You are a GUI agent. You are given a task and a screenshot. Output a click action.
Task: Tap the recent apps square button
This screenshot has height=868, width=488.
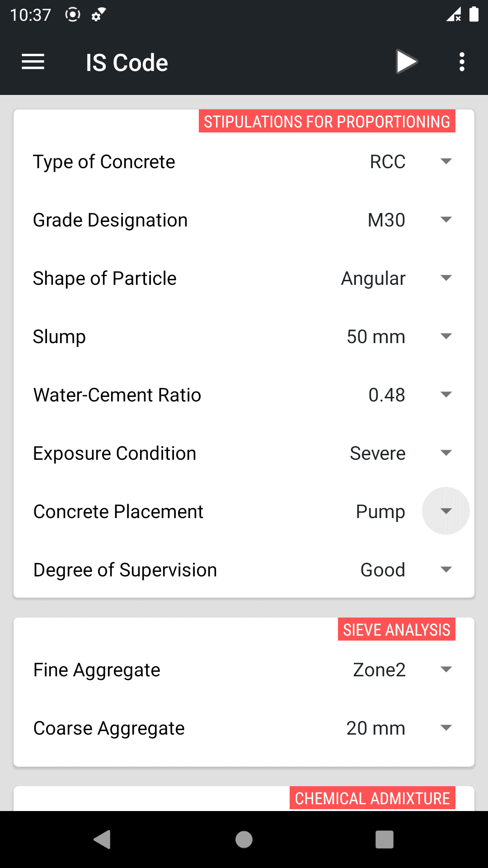tap(384, 840)
